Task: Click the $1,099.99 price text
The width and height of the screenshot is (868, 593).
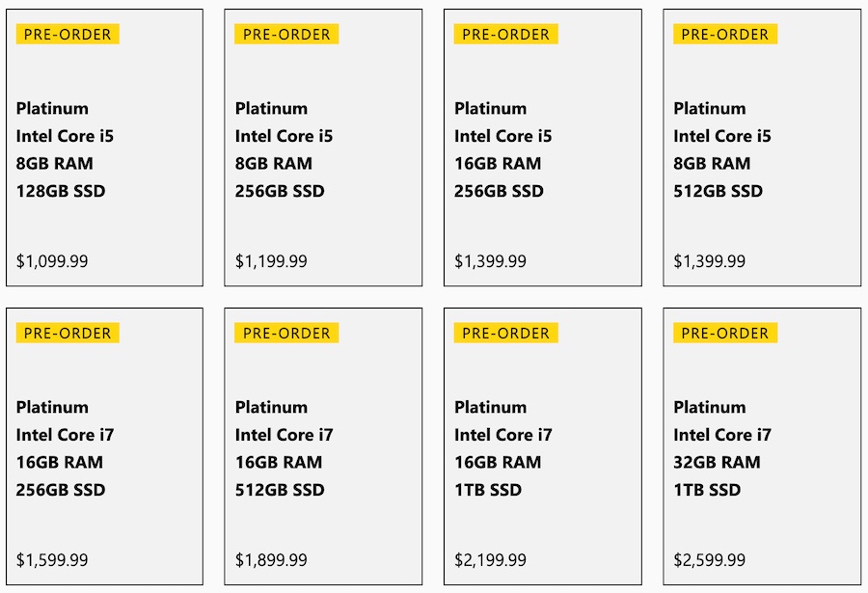Action: [x=52, y=261]
